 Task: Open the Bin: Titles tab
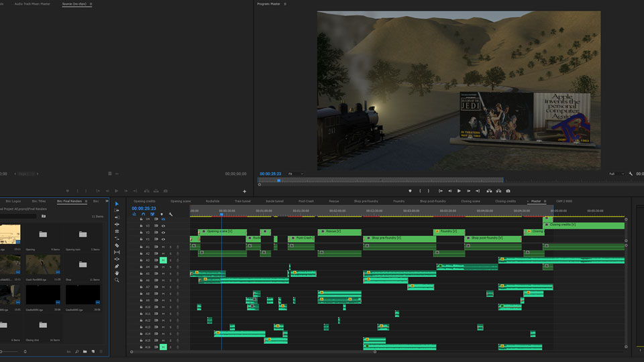pyautogui.click(x=40, y=201)
